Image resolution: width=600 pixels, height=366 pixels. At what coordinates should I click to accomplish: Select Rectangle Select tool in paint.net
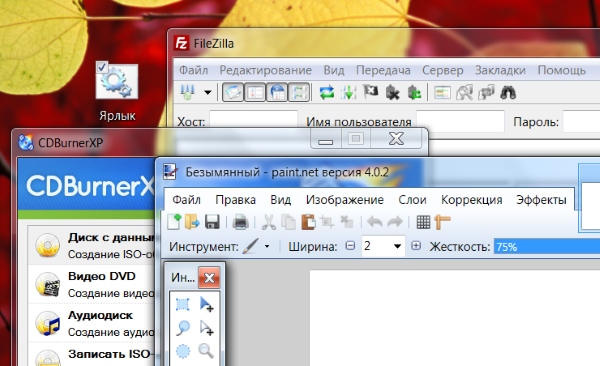pyautogui.click(x=183, y=304)
